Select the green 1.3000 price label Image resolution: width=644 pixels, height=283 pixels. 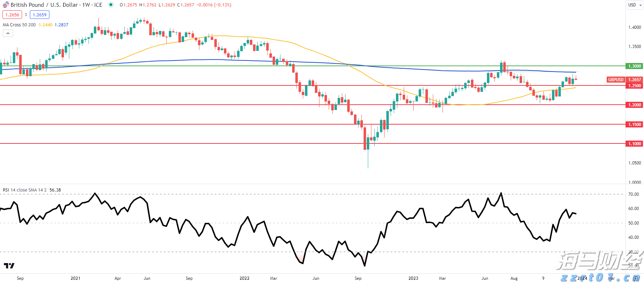coord(634,66)
